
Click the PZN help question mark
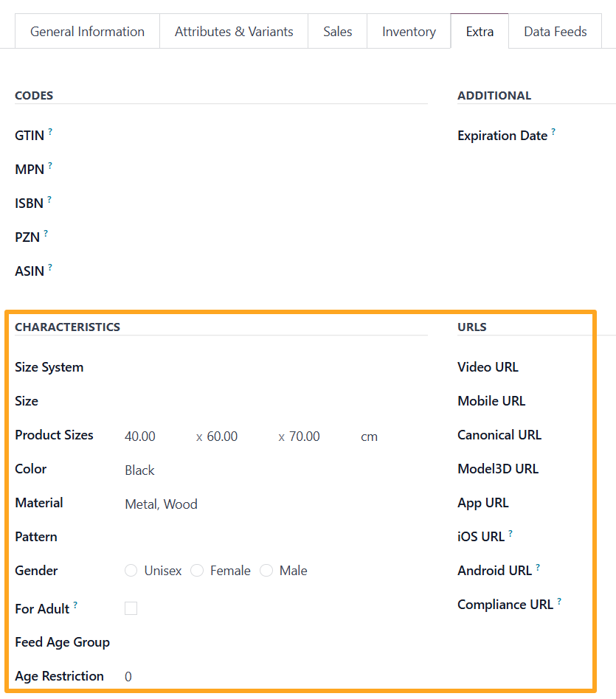coord(46,232)
